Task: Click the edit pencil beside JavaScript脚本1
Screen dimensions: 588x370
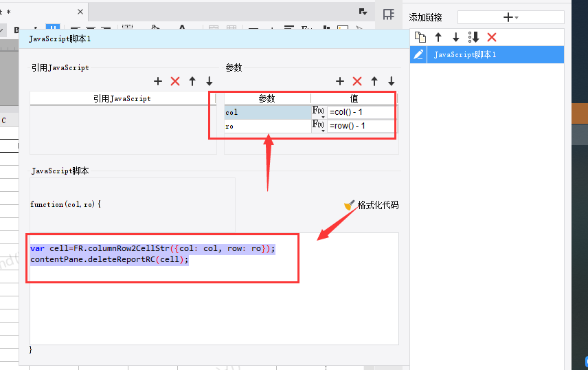Action: pyautogui.click(x=418, y=55)
